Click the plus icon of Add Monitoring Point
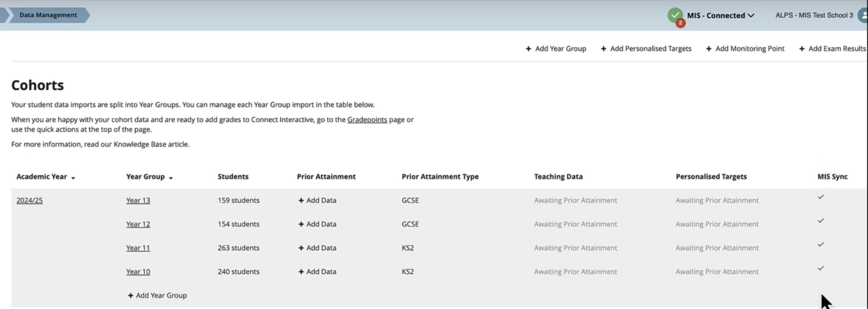This screenshot has width=868, height=309. click(709, 49)
